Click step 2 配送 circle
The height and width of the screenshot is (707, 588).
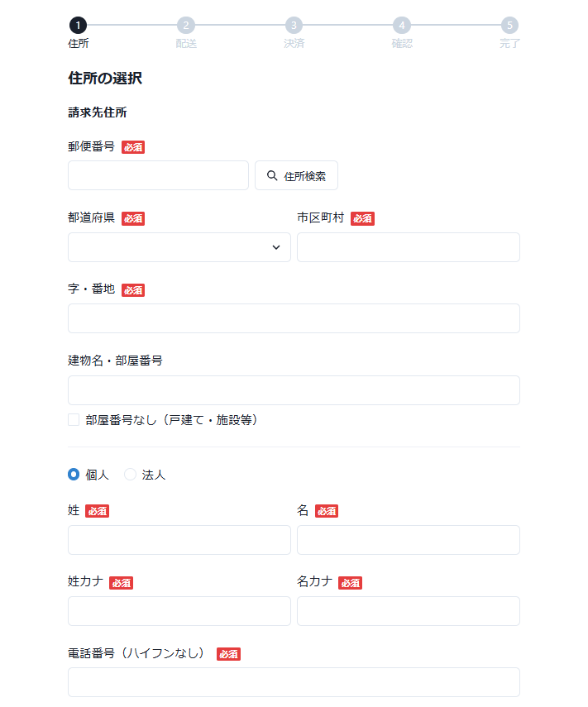[186, 26]
